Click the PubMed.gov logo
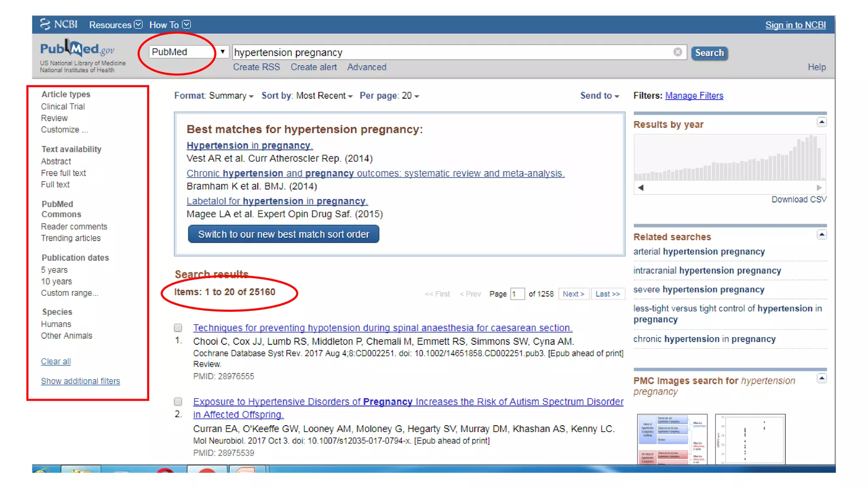This screenshot has width=868, height=488. pyautogui.click(x=77, y=50)
